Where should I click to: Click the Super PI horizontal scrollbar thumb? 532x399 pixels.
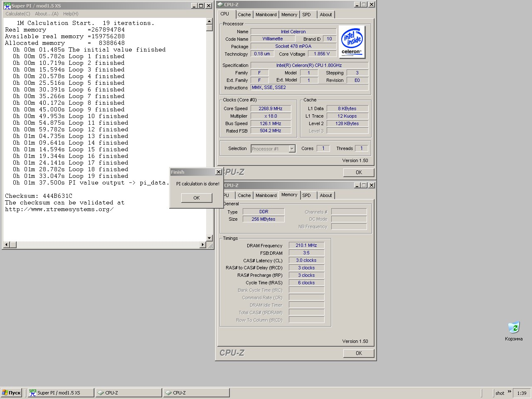tap(13, 245)
